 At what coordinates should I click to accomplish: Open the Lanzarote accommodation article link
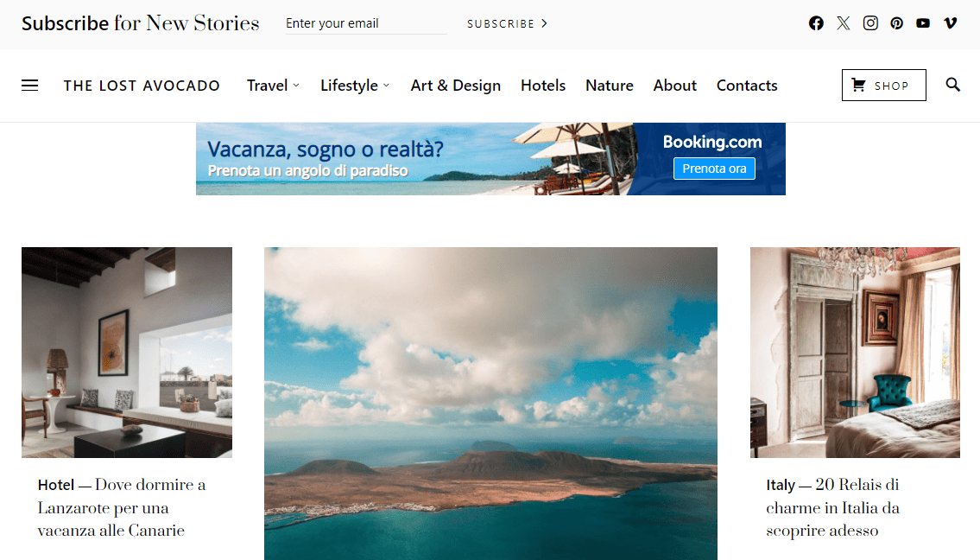pyautogui.click(x=120, y=508)
